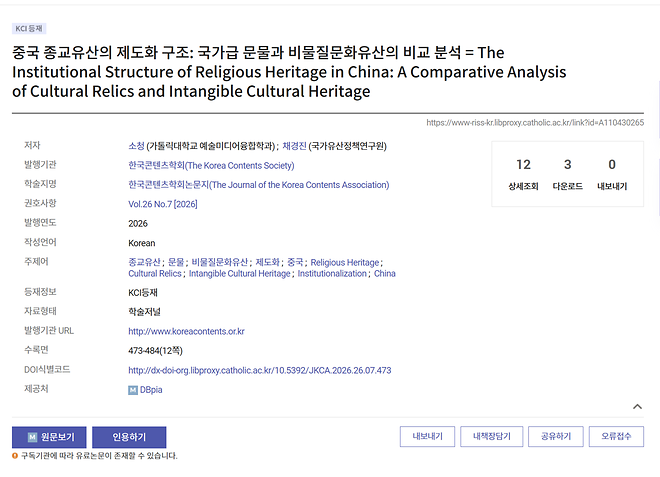Screen dimensions: 660x477
Task: Click the KCI등재 badge above title
Action: coord(29,29)
